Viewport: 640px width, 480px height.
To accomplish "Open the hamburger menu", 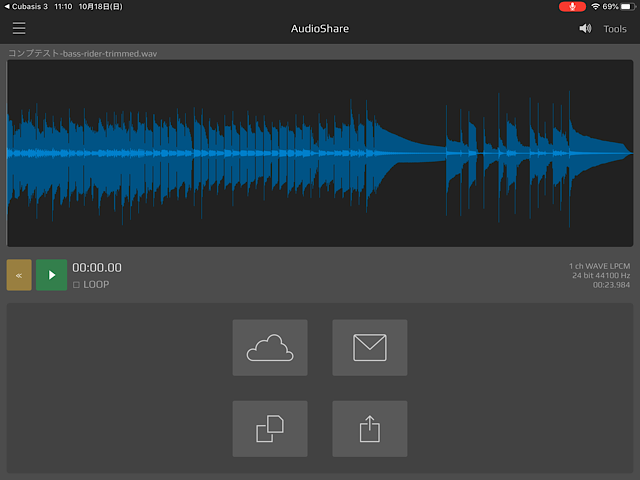I will tap(19, 29).
